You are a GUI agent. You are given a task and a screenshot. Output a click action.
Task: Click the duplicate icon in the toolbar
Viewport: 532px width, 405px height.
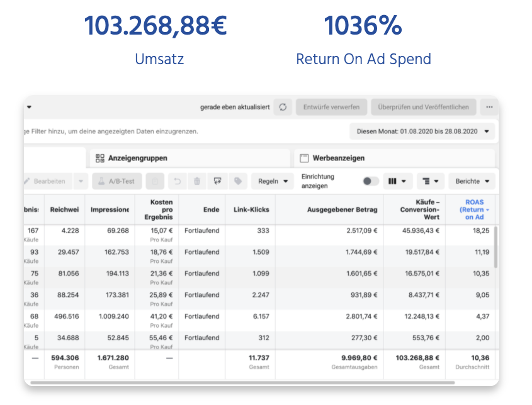click(x=155, y=181)
